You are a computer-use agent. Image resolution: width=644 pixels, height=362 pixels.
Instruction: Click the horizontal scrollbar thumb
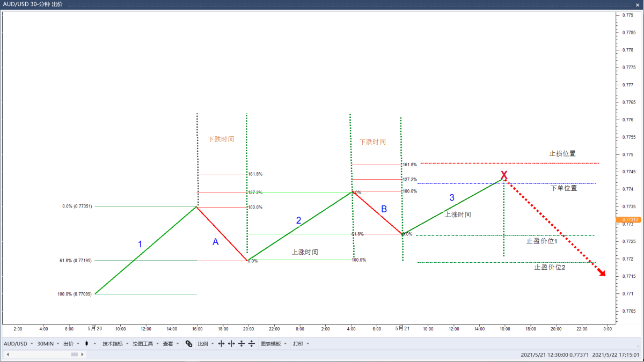point(74,354)
